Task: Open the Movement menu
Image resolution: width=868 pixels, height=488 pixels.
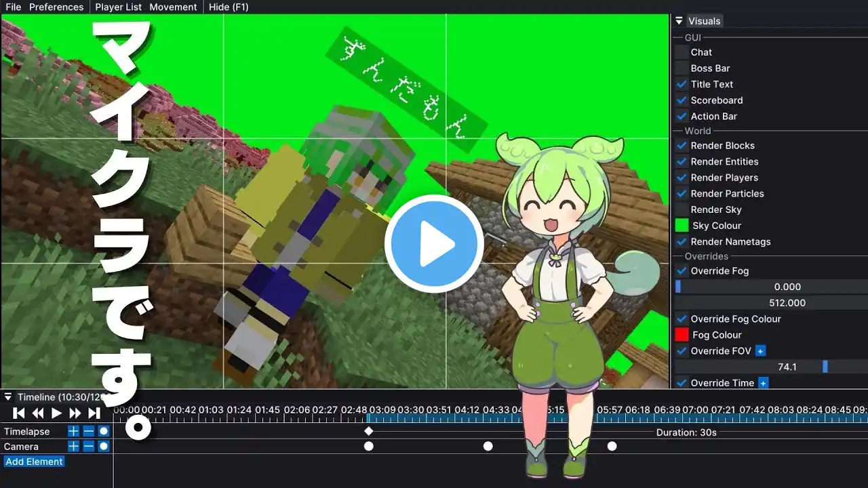Action: click(x=173, y=7)
